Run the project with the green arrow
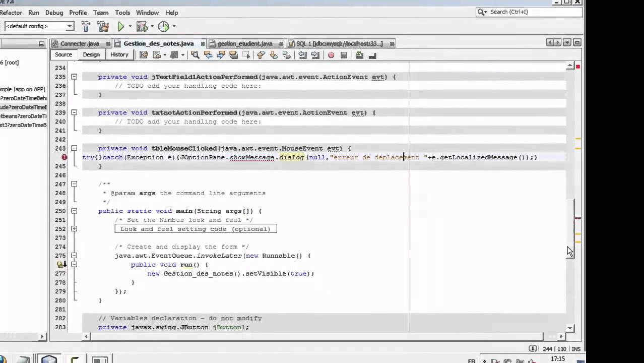Image resolution: width=644 pixels, height=363 pixels. [121, 26]
